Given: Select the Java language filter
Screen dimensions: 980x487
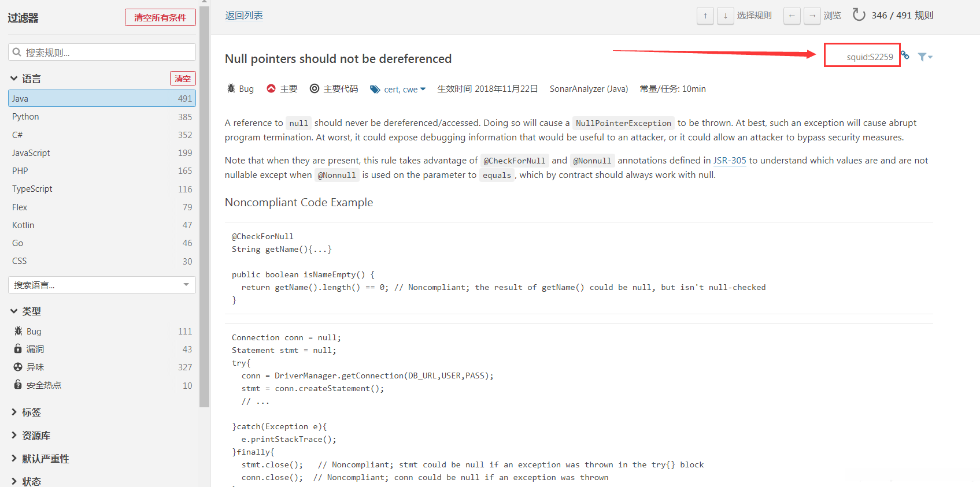Looking at the screenshot, I should click(x=102, y=98).
